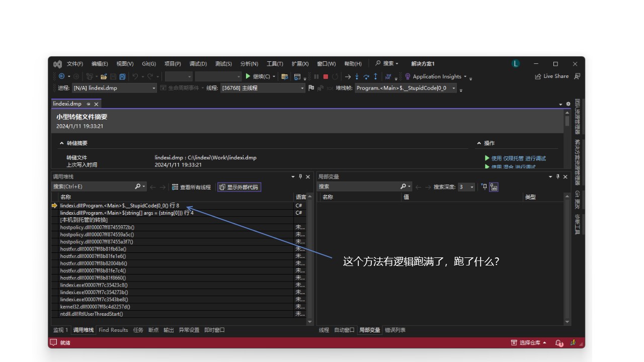
Task: Click the call stack search input field
Action: 93,187
